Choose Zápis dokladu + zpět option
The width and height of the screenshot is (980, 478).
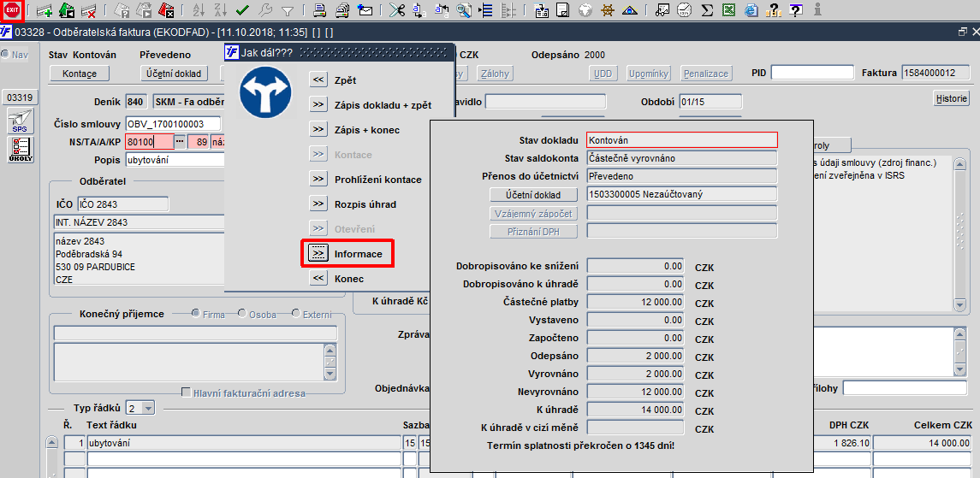318,105
